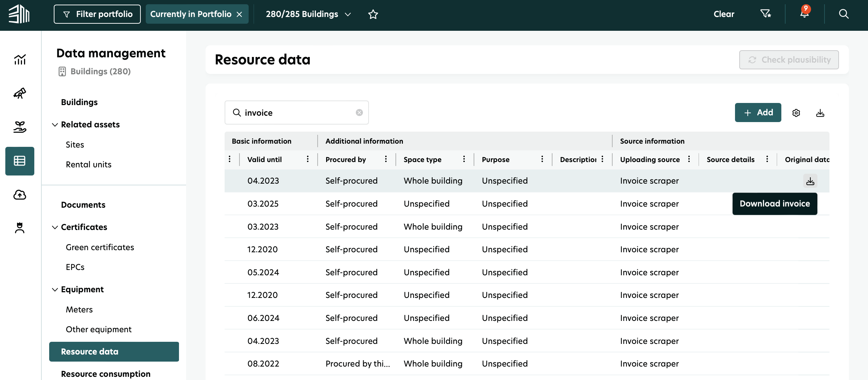Collapse the Certificates section
The width and height of the screenshot is (868, 380).
click(x=55, y=227)
